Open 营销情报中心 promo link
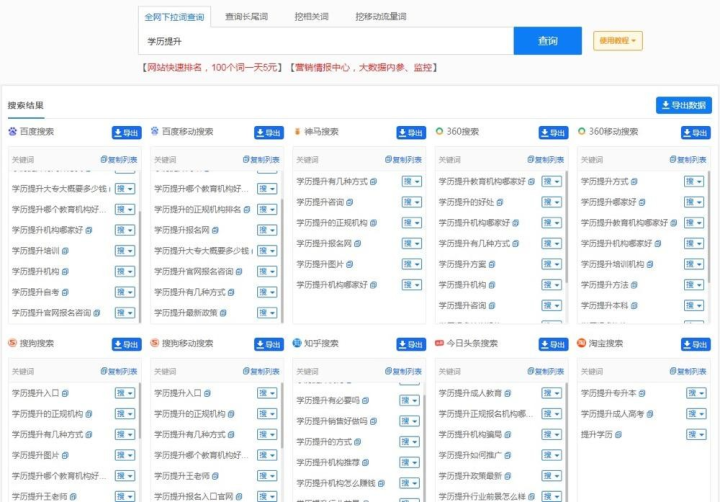Image resolution: width=720 pixels, height=502 pixels. tap(364, 68)
